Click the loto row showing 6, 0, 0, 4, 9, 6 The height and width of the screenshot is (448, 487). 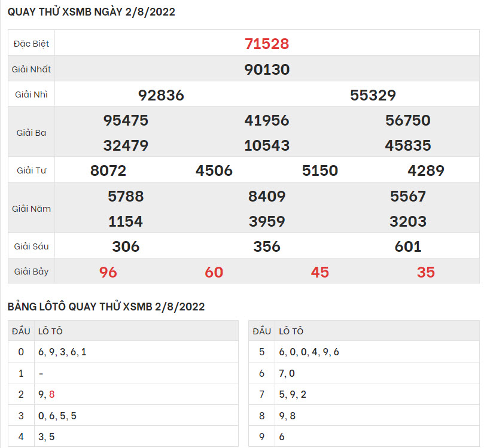tap(309, 352)
